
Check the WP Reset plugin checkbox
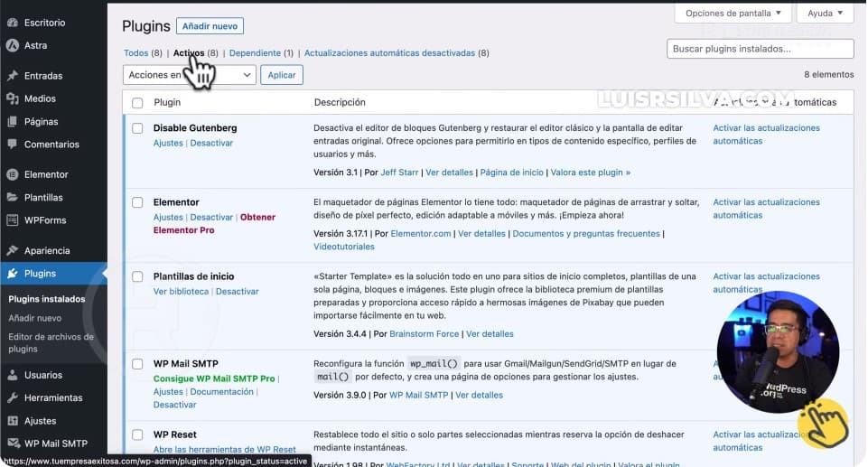[x=137, y=434]
